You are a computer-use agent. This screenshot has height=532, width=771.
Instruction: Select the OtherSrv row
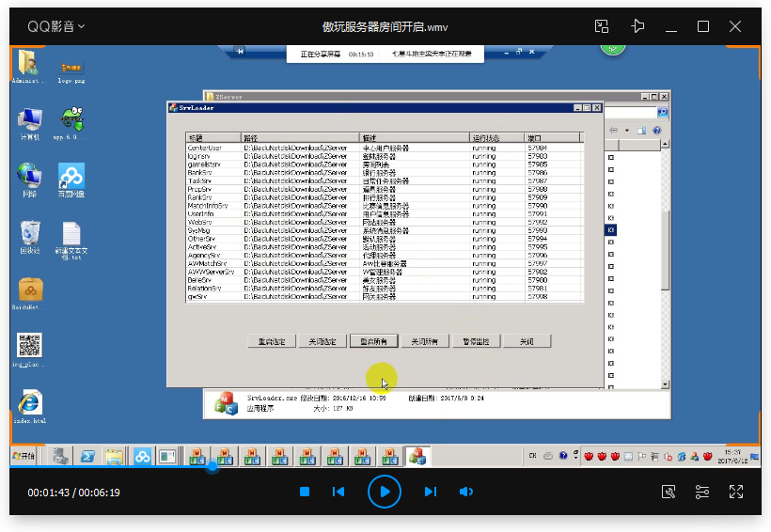pyautogui.click(x=384, y=239)
